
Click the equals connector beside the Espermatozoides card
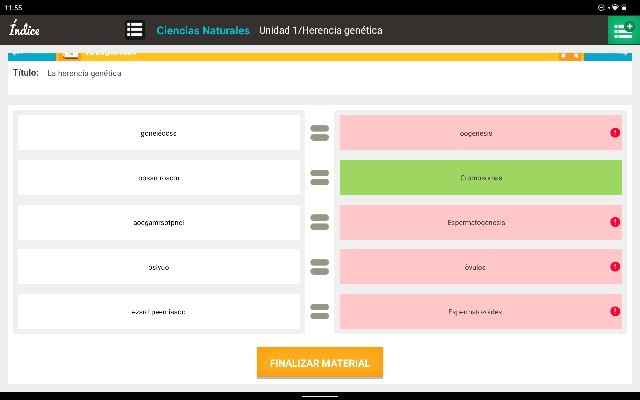click(x=319, y=311)
